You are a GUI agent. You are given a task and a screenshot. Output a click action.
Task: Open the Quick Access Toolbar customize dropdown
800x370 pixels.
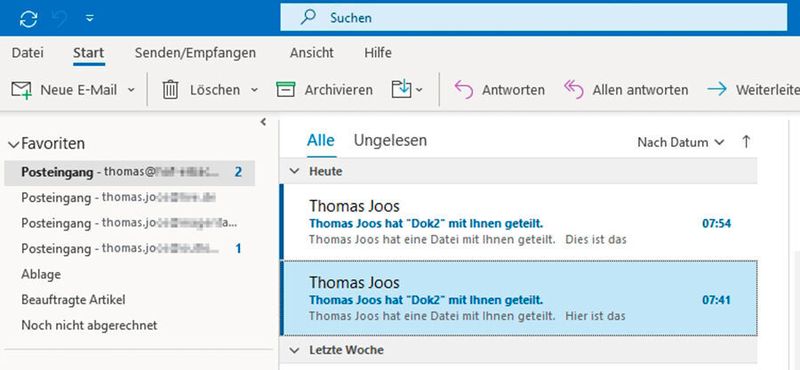tap(90, 18)
